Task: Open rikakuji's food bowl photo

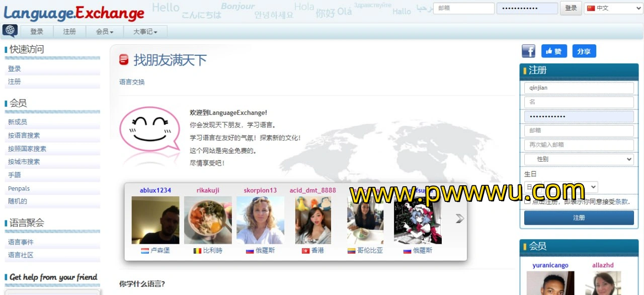Action: pyautogui.click(x=208, y=220)
